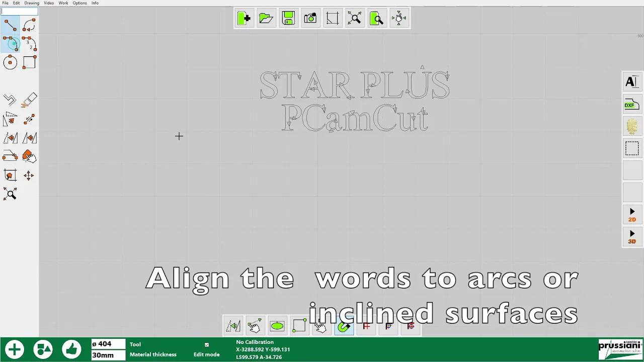Pick the break line at point tool
Viewport: 644px width, 362px height.
pos(29,119)
